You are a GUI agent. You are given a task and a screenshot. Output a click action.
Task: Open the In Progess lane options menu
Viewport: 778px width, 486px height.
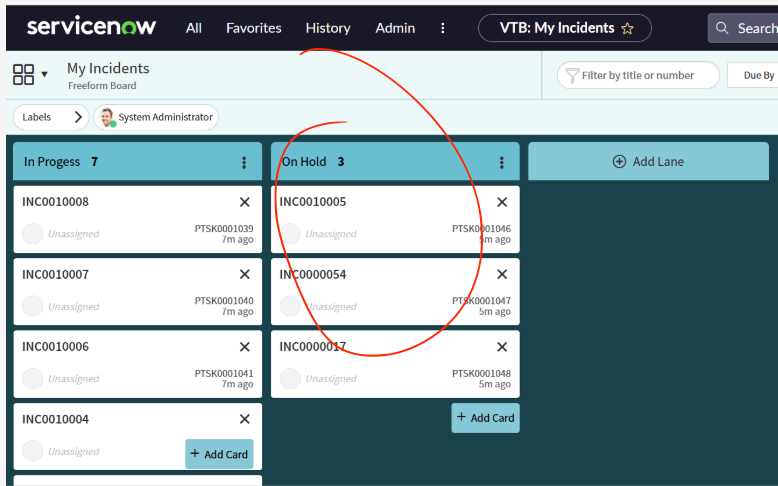244,162
